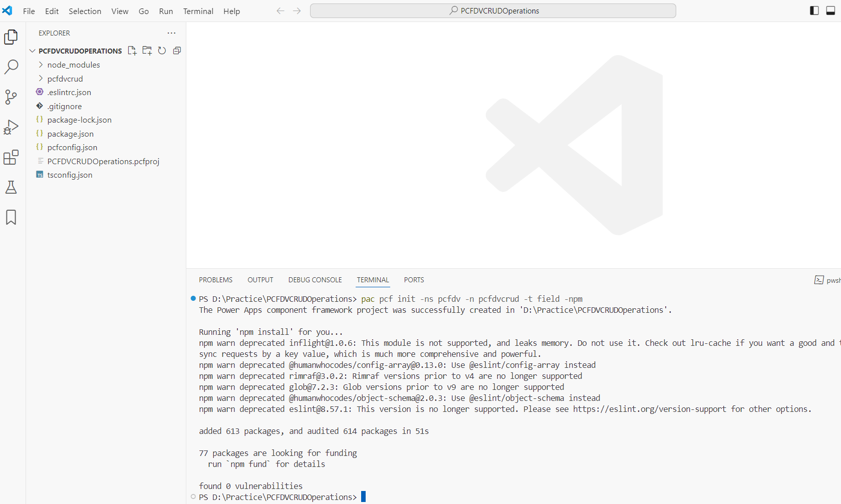Open package.json file
This screenshot has width=841, height=504.
pyautogui.click(x=70, y=134)
